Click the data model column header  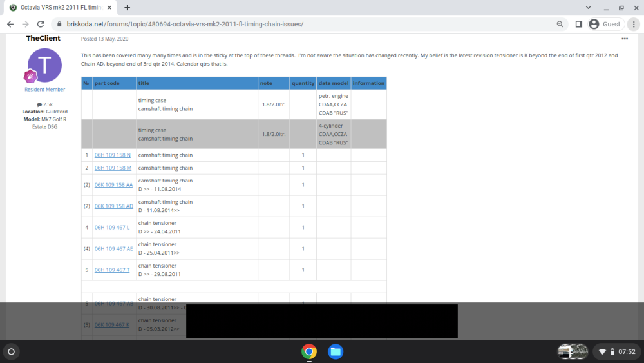tap(334, 83)
